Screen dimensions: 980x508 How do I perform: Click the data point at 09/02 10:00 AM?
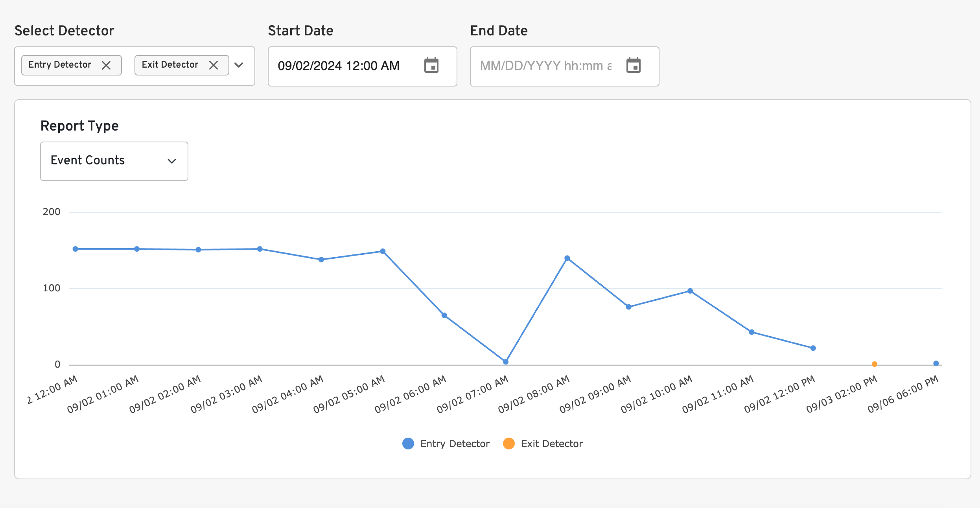[690, 291]
